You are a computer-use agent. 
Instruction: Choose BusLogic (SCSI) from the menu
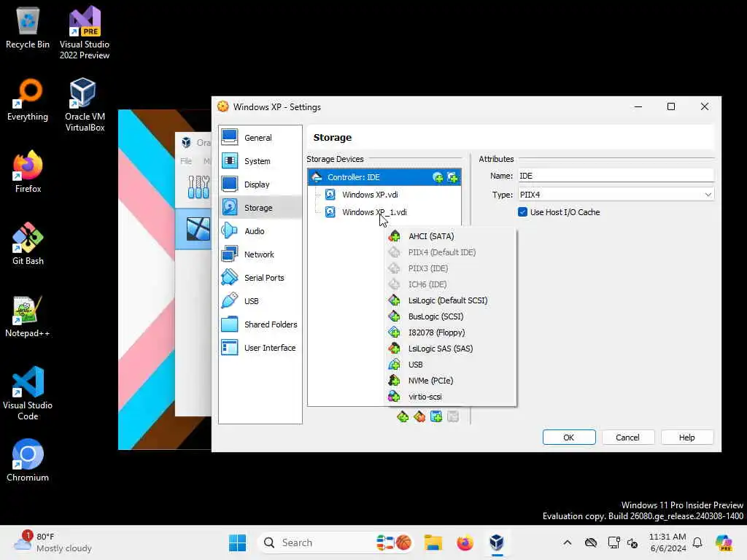450,316
